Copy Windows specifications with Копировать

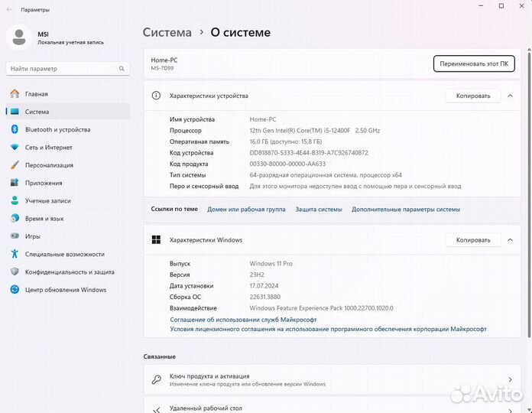pos(473,240)
